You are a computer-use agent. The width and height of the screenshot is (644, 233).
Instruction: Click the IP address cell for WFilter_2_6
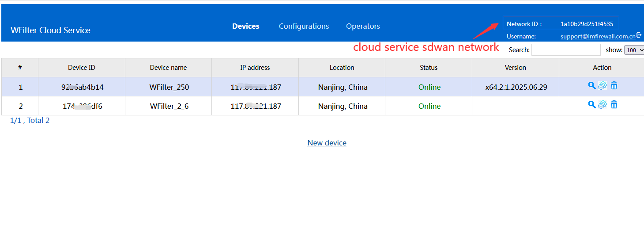[256, 106]
